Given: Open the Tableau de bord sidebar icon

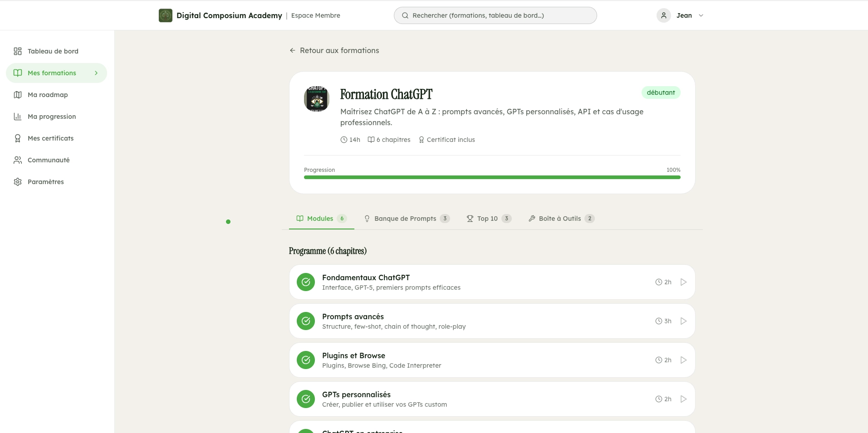Looking at the screenshot, I should [x=18, y=51].
